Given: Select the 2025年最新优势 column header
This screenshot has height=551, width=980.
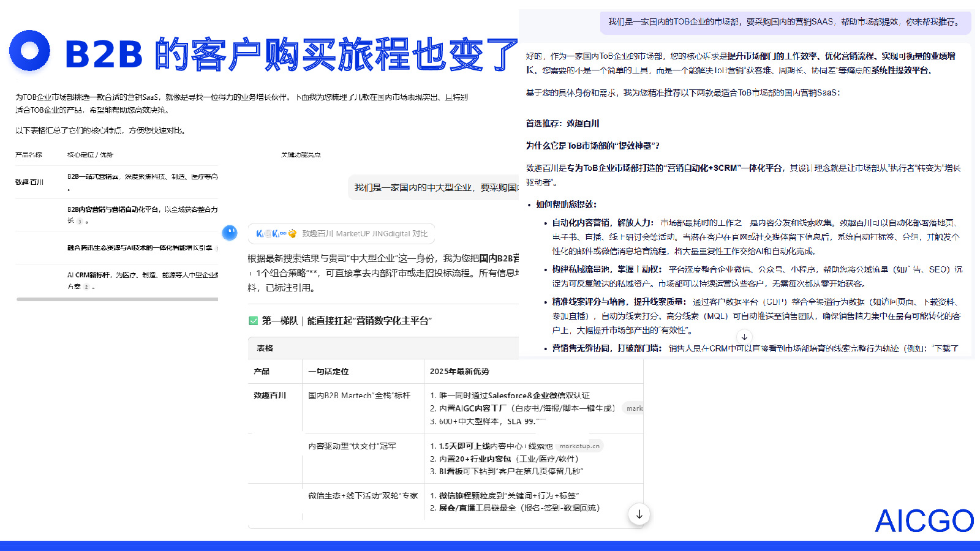Looking at the screenshot, I should [x=459, y=372].
